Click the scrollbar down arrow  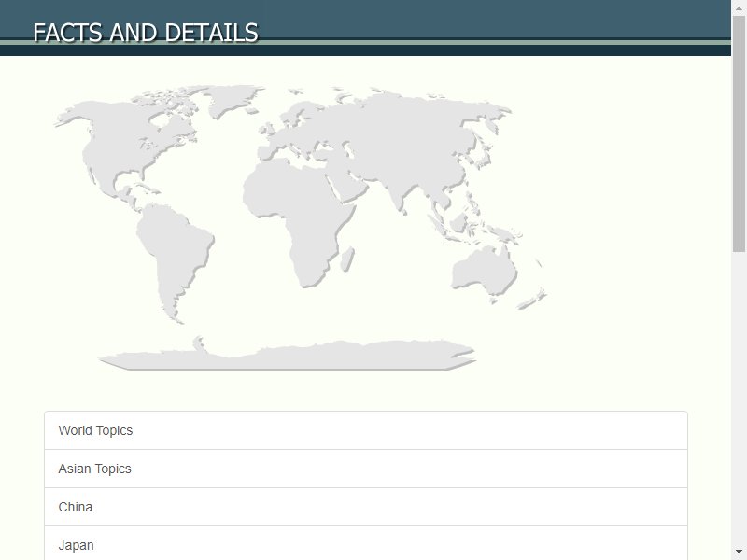(x=739, y=553)
